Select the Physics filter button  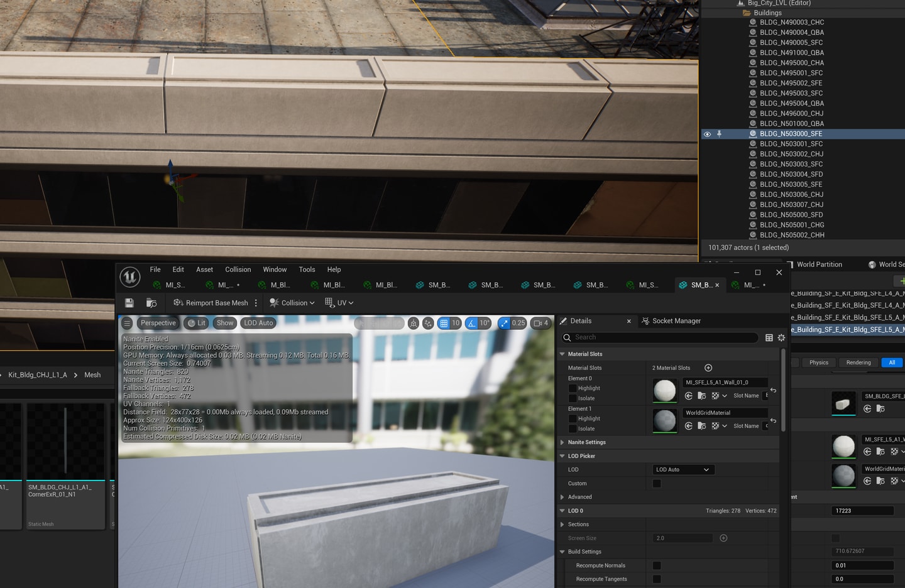coord(818,362)
